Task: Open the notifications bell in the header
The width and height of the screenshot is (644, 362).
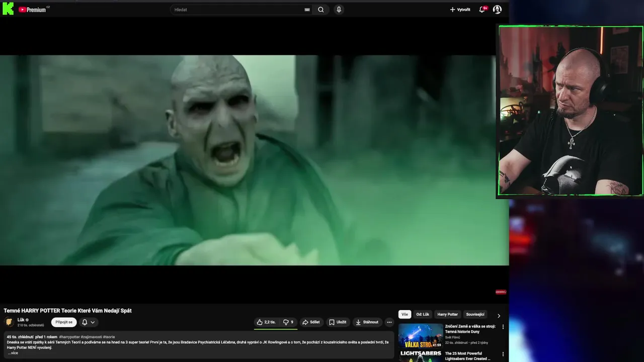Action: click(x=482, y=10)
